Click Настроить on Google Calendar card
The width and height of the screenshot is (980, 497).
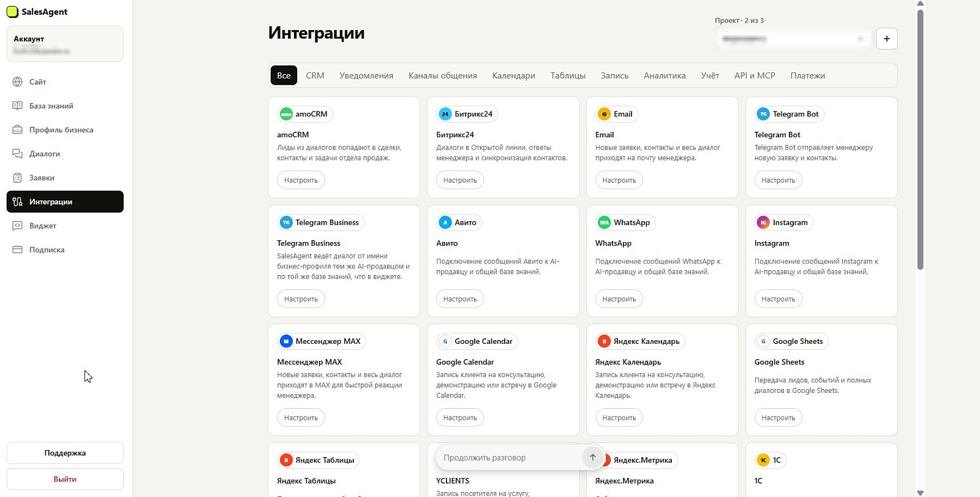coord(460,418)
